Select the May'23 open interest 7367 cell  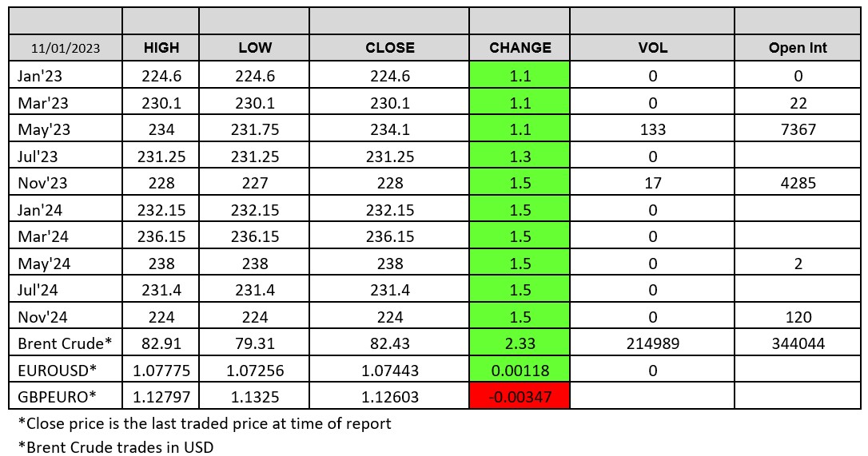coord(798,130)
